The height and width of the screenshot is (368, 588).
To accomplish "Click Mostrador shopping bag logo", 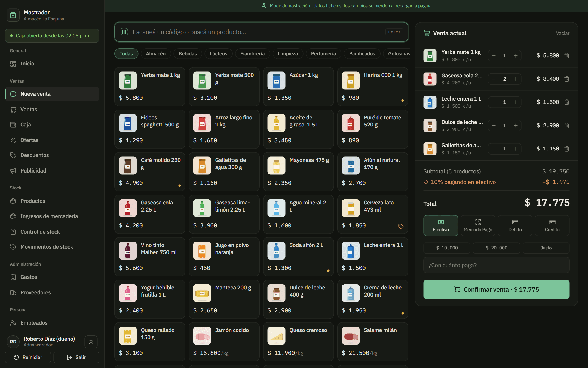I will (x=13, y=15).
